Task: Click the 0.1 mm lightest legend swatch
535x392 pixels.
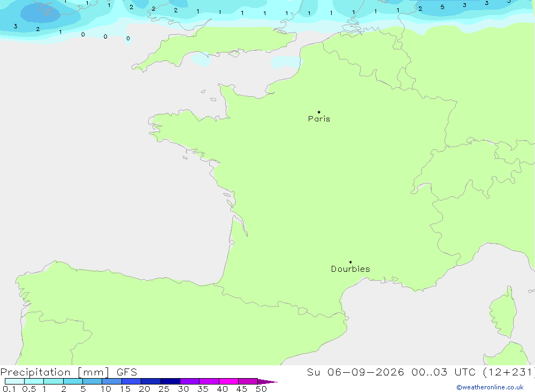Action: pos(14,381)
